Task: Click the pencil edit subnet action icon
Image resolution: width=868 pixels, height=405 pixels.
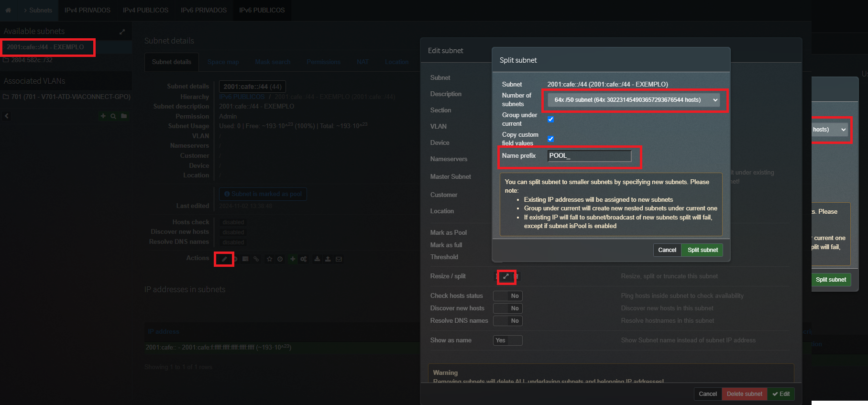Action: click(224, 259)
